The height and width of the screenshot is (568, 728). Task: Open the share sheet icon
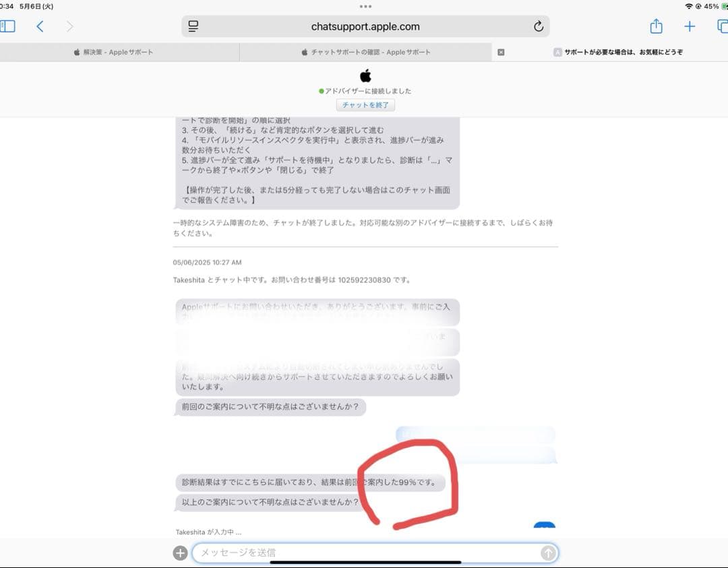(656, 26)
